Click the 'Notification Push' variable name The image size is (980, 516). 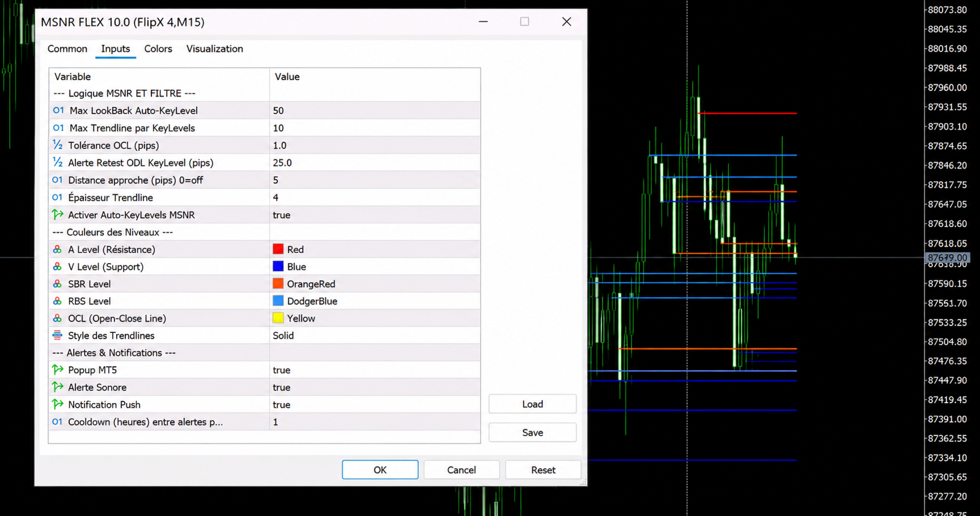[x=104, y=405]
